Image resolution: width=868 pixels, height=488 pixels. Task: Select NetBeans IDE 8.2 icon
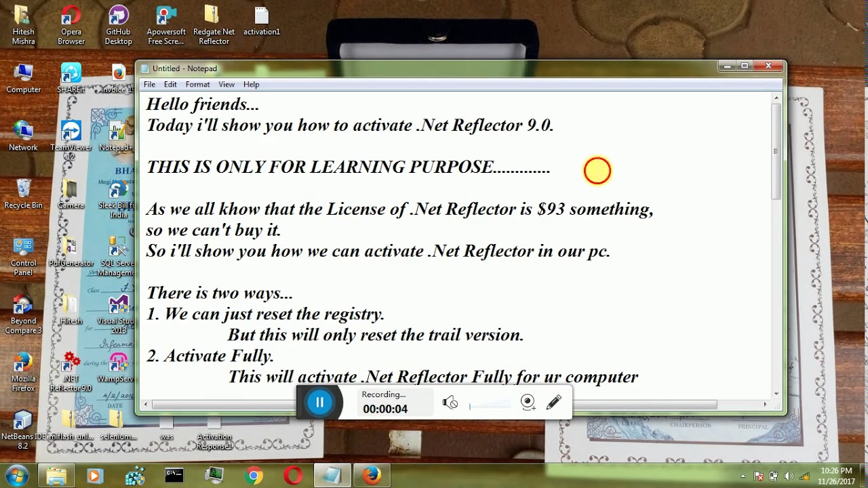click(23, 430)
